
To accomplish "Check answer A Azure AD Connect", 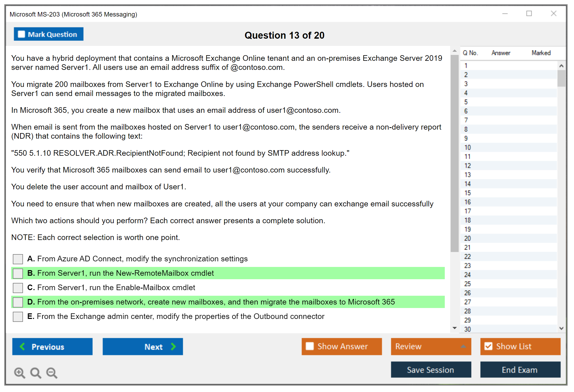I will pyautogui.click(x=18, y=259).
